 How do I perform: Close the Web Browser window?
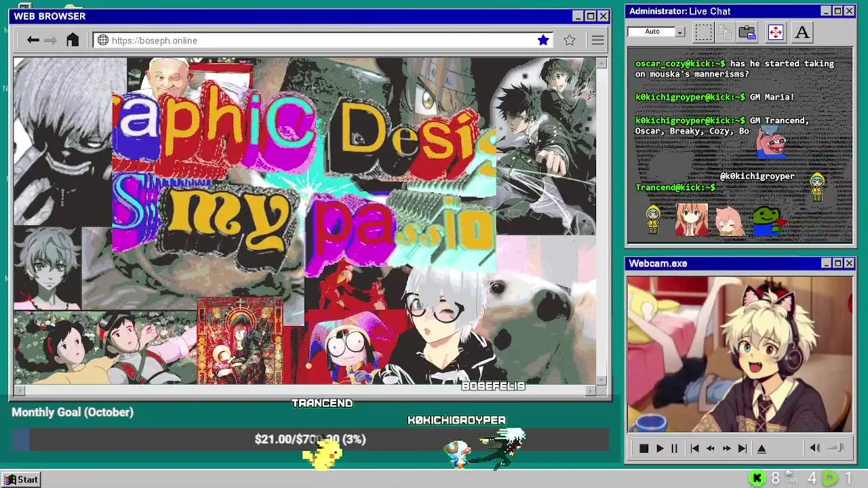(603, 16)
